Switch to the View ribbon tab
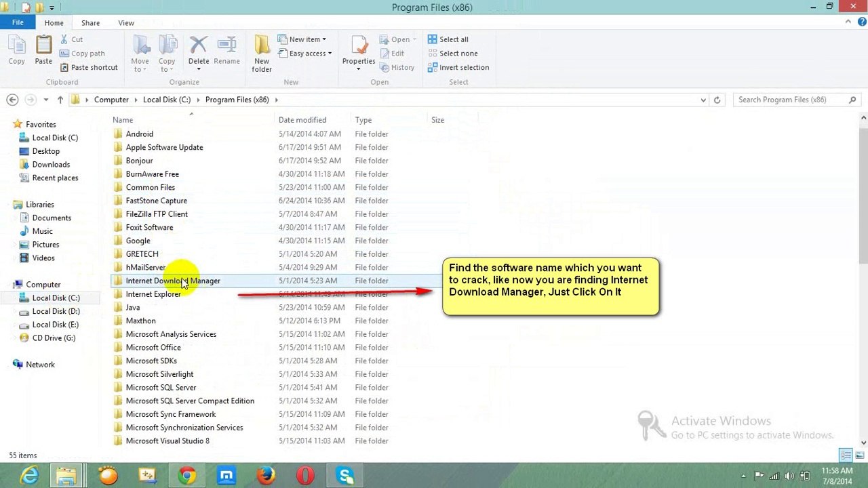Viewport: 868px width, 488px height. point(126,23)
